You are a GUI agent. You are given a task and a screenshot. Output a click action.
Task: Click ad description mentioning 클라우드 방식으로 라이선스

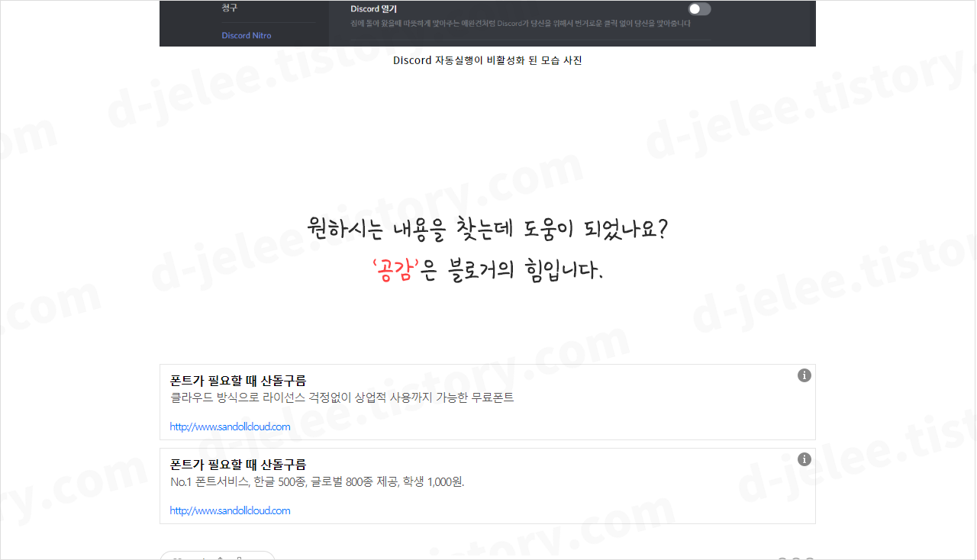(342, 397)
